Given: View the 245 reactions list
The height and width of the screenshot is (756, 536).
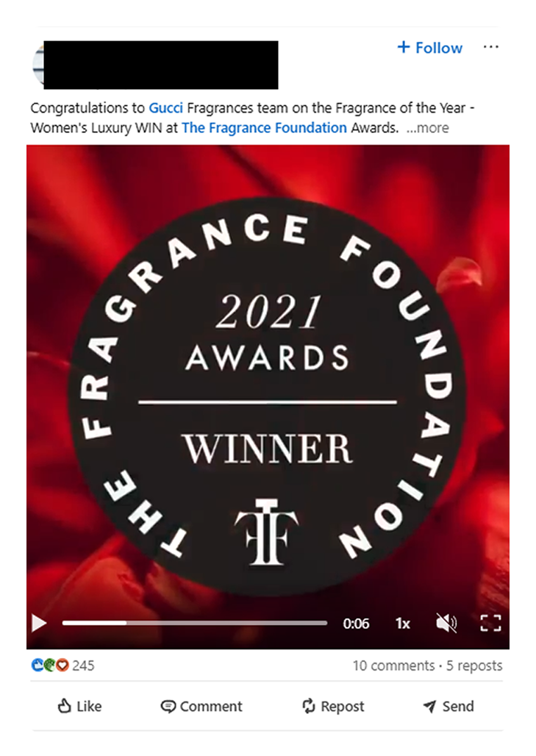Looking at the screenshot, I should 62,666.
